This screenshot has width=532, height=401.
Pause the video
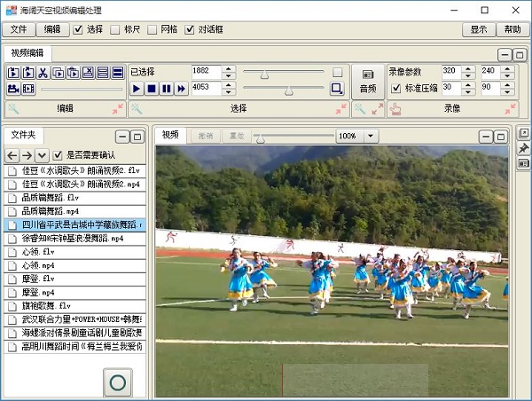[x=167, y=89]
